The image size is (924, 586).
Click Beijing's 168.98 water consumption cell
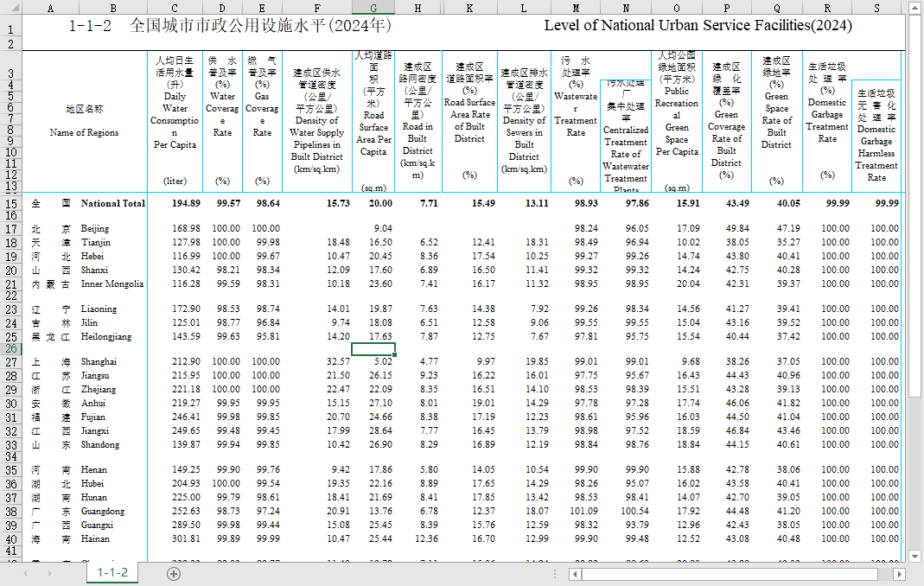click(186, 229)
